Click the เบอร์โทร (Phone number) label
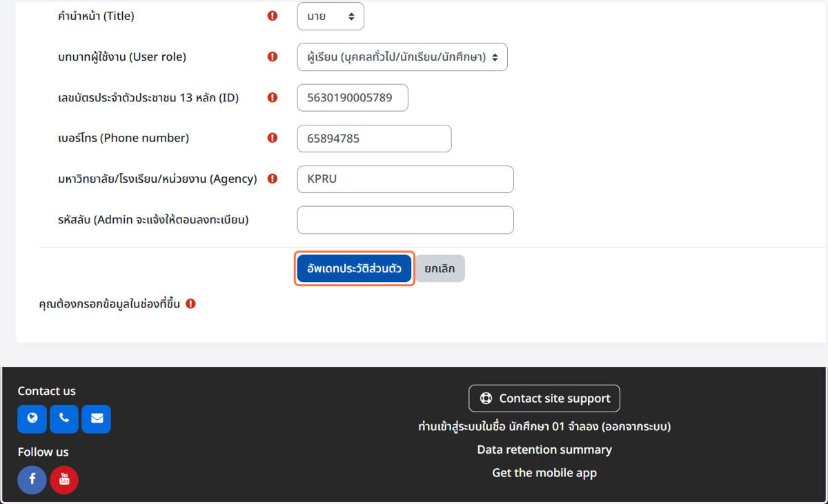 coord(124,138)
